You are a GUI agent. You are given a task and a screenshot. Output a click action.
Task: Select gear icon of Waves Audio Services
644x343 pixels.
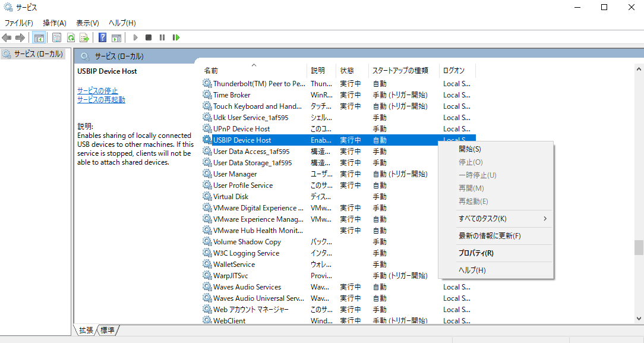207,287
